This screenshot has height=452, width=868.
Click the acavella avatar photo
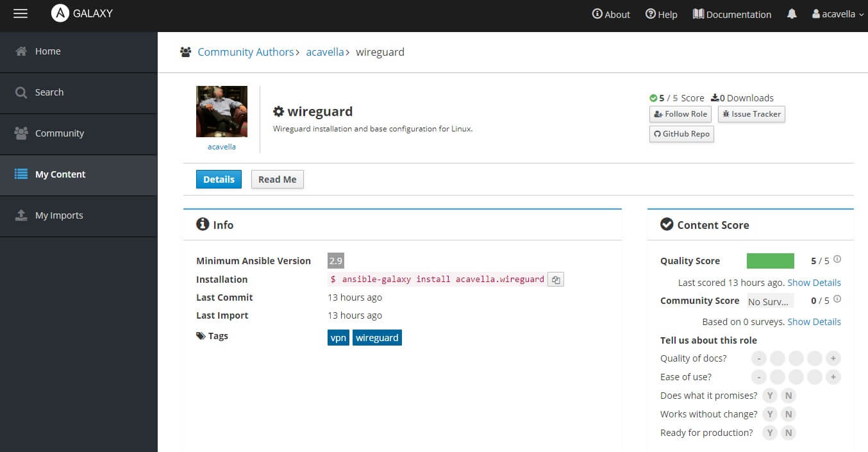[x=222, y=112]
